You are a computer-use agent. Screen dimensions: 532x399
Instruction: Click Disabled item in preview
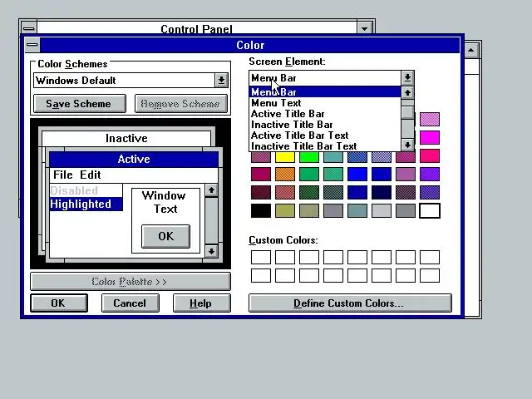coord(86,190)
